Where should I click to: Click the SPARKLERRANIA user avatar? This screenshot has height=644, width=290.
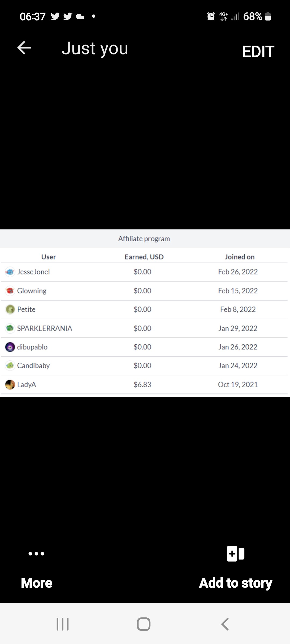coord(10,328)
